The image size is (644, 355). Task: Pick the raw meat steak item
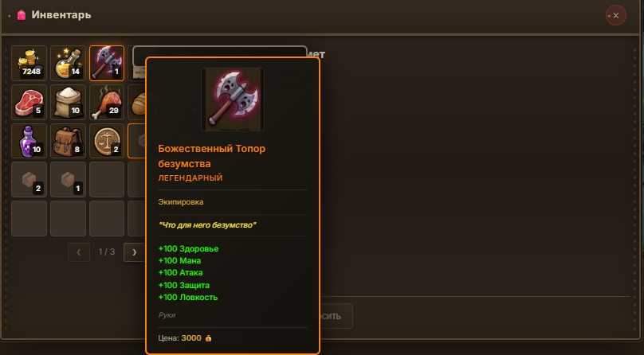(29, 102)
